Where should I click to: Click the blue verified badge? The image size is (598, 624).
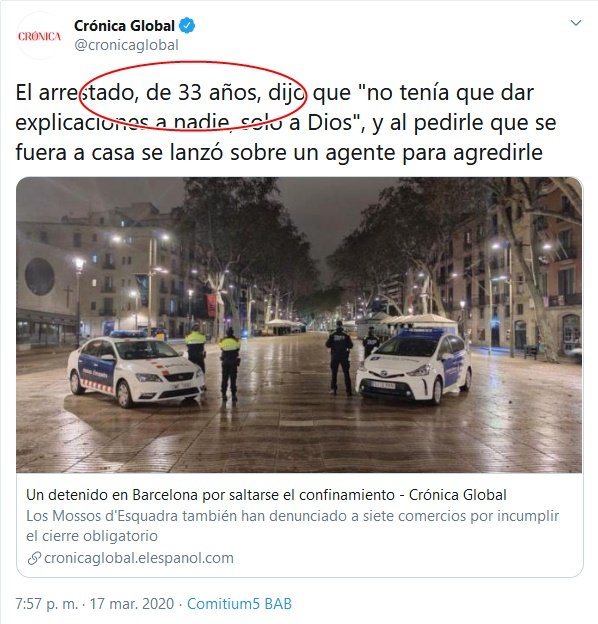[187, 26]
